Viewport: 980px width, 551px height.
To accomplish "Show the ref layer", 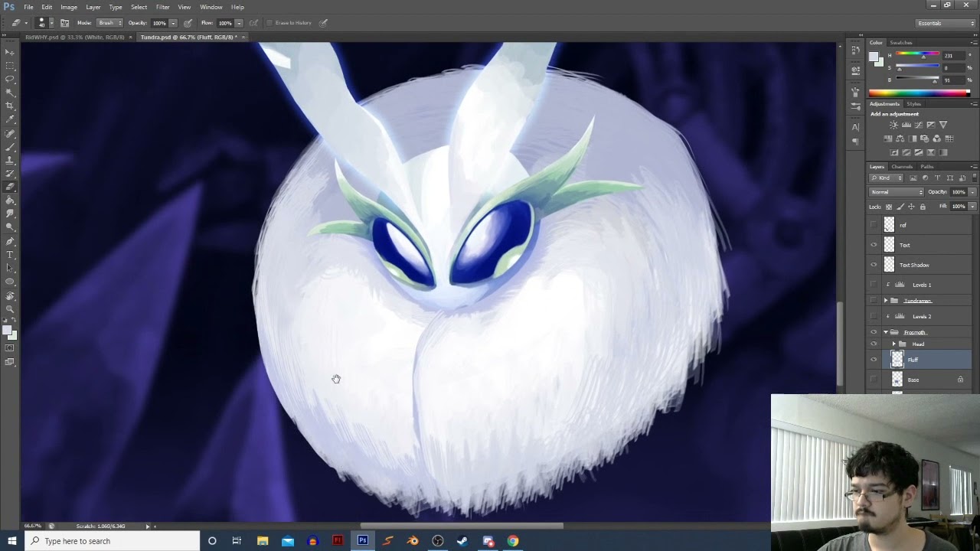I will click(874, 225).
